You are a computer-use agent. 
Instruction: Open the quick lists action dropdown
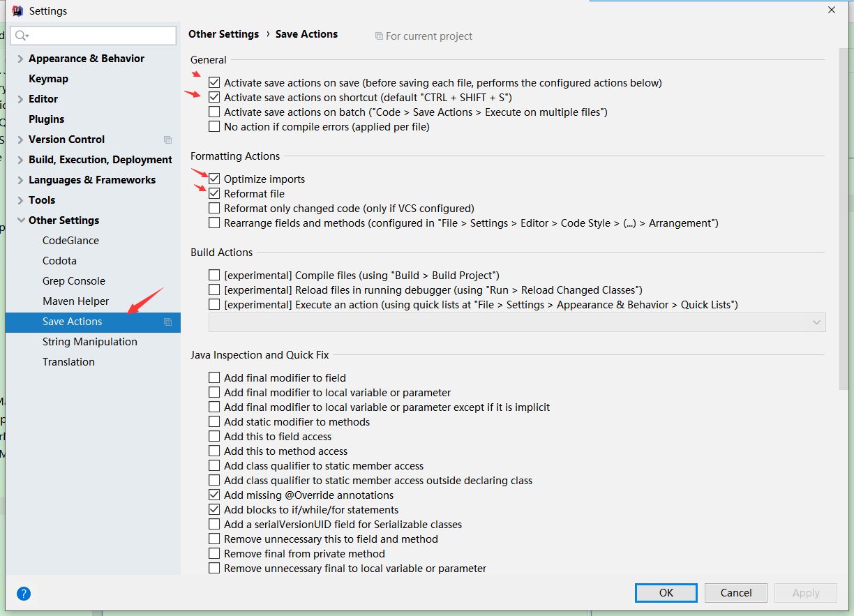coord(517,322)
